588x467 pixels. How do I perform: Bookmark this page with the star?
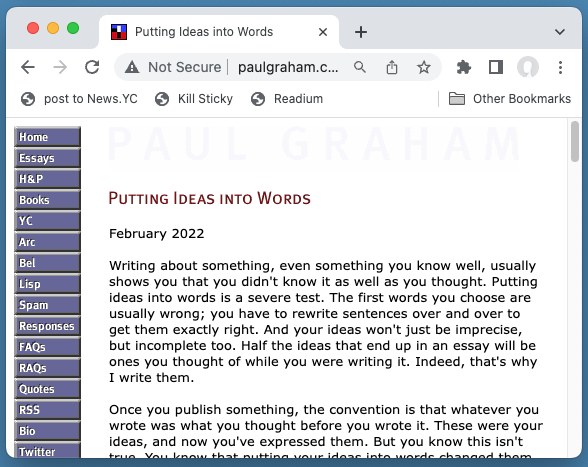click(424, 68)
